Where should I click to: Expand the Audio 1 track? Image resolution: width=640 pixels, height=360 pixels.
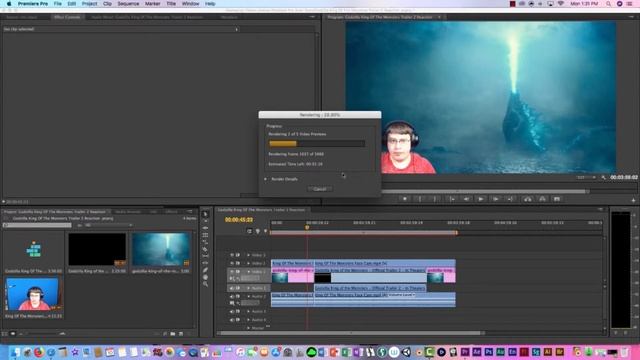coord(248,288)
